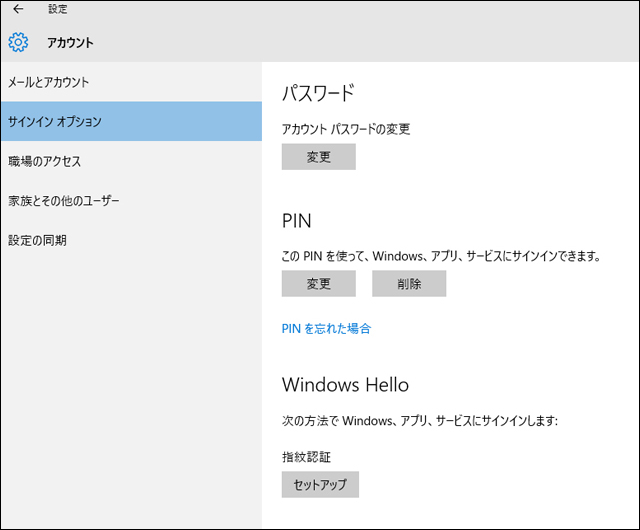
Task: Click the アカウント パスワードの変更 label
Action: (346, 129)
